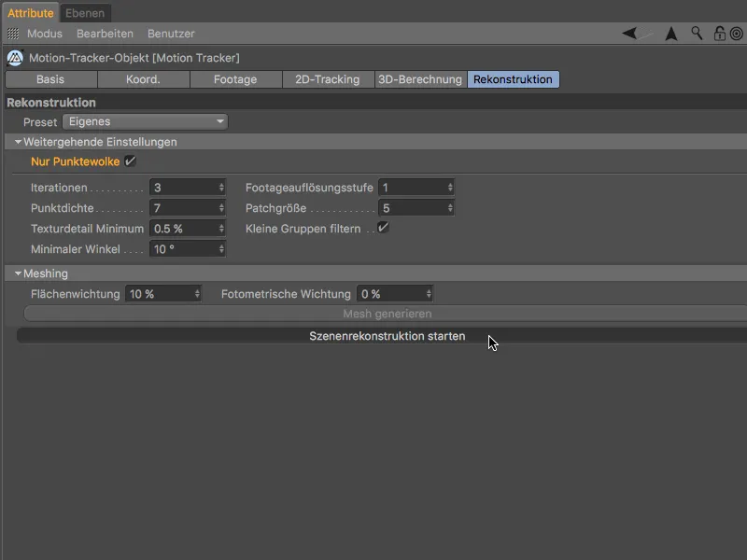The height and width of the screenshot is (560, 747).
Task: Uncheck the Nur Punktewolke checkbox
Action: pyautogui.click(x=130, y=161)
